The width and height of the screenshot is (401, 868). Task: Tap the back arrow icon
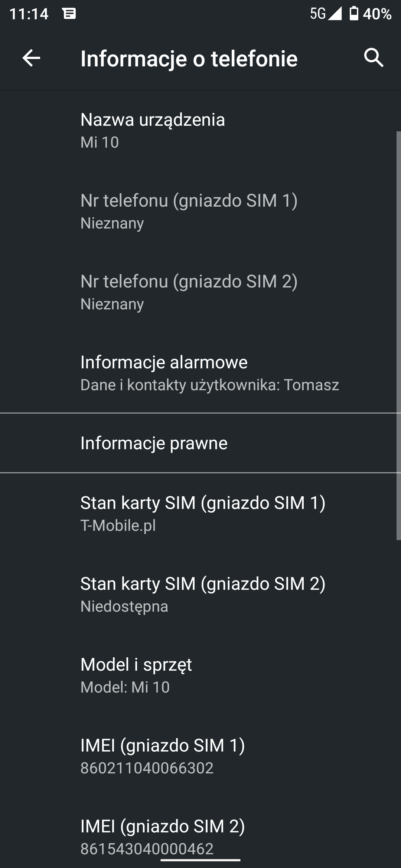coord(31,58)
